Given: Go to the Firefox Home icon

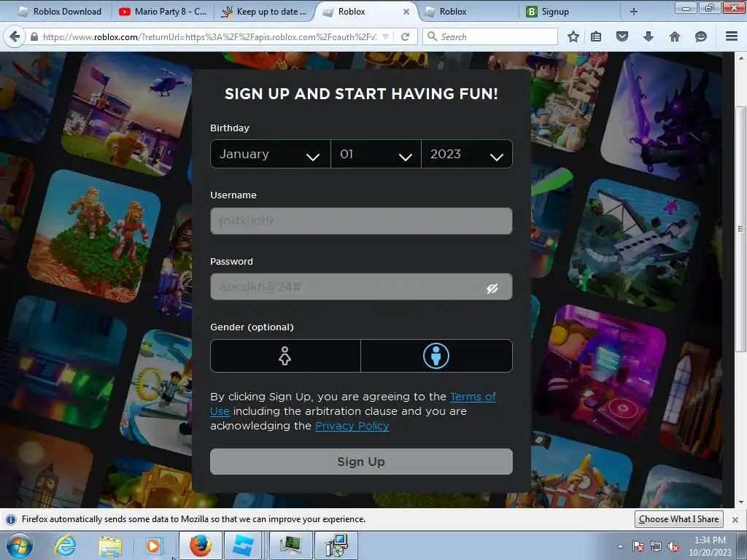Looking at the screenshot, I should [x=675, y=36].
